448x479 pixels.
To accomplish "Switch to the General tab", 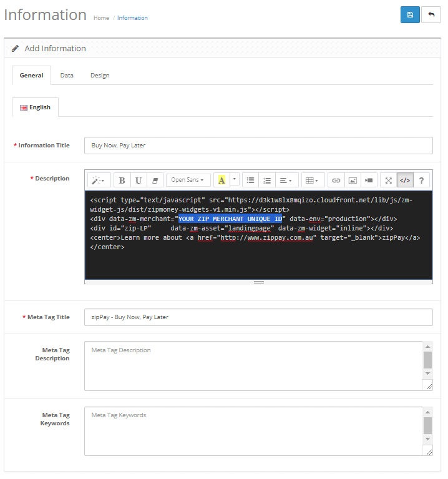I will pyautogui.click(x=31, y=75).
